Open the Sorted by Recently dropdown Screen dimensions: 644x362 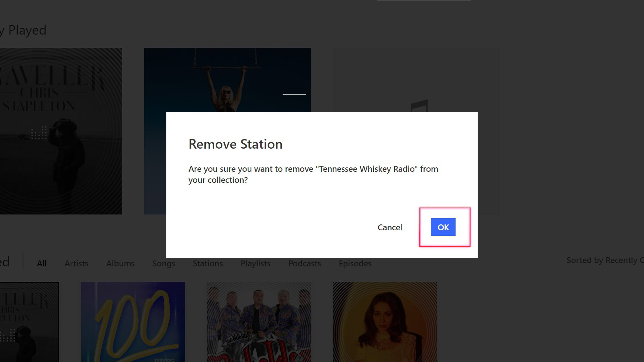pos(605,260)
